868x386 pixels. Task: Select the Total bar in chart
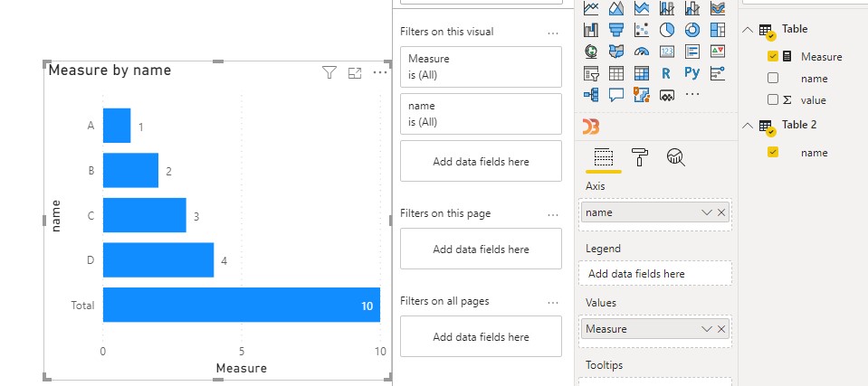242,305
